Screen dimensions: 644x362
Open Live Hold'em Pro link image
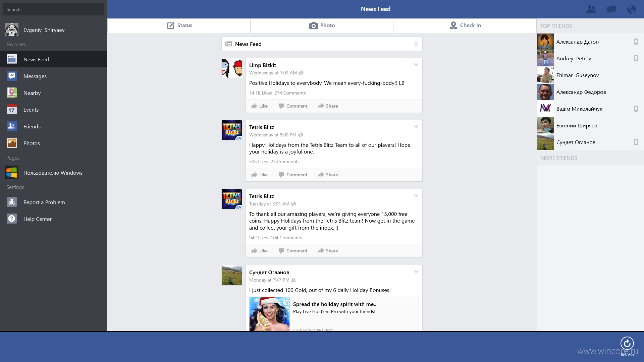pos(270,314)
